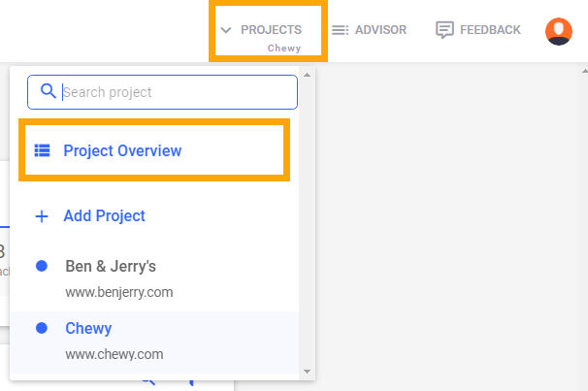Click the PROJECTS menu label
588x391 pixels.
coord(271,30)
